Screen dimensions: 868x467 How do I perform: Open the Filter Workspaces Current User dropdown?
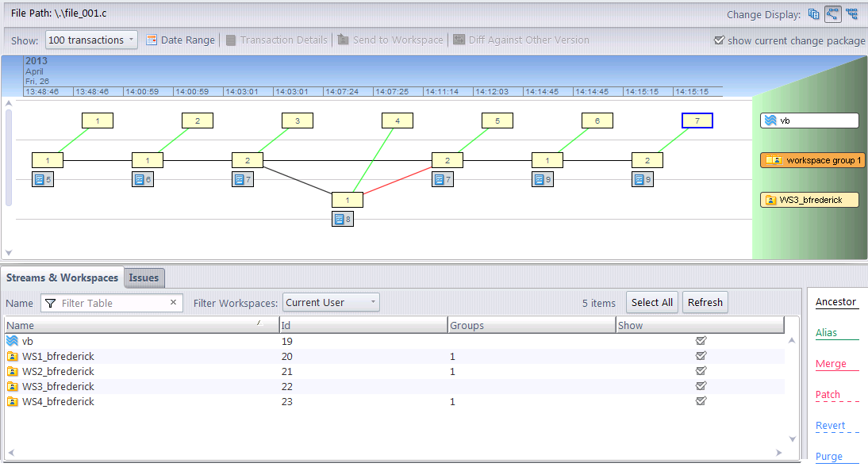pos(331,302)
